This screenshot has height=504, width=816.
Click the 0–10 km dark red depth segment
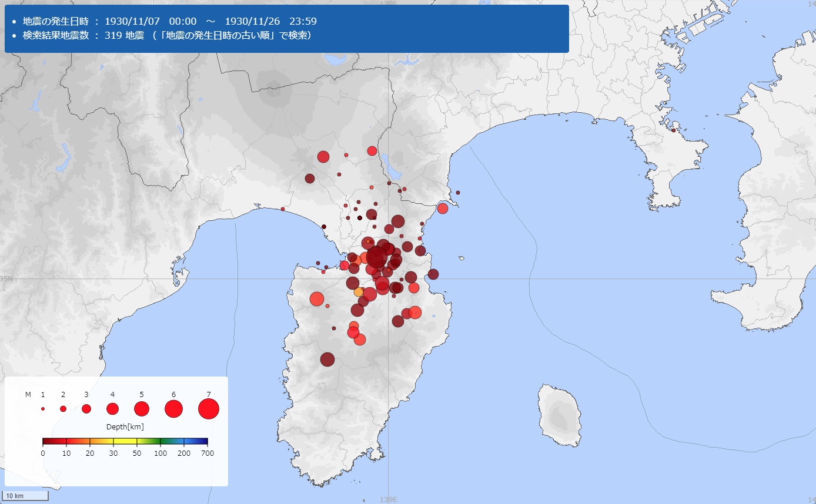(x=55, y=441)
